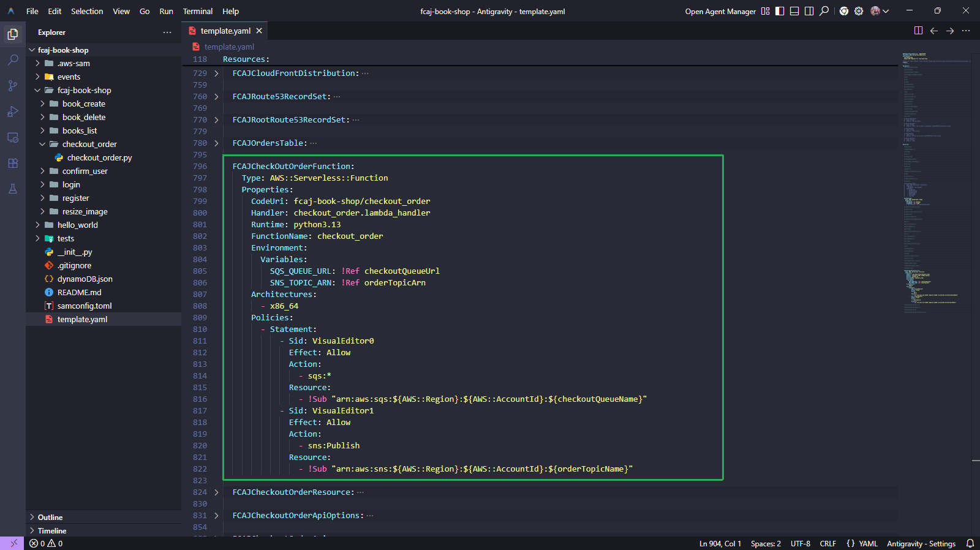Viewport: 980px width, 550px height.
Task: Open editor more actions ellipsis
Action: coord(966,31)
